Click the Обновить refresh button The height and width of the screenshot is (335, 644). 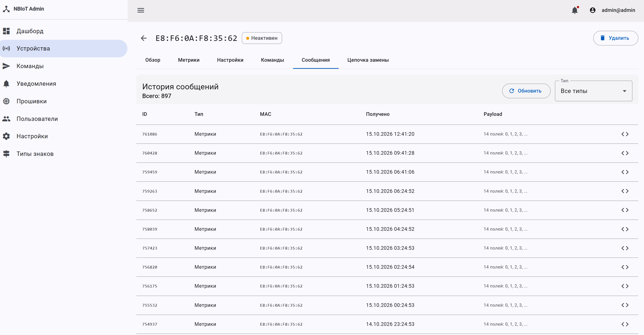coord(526,91)
